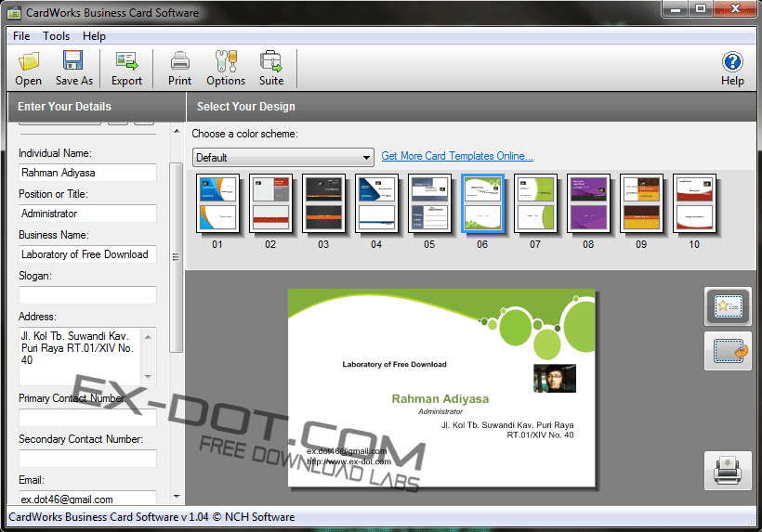The width and height of the screenshot is (762, 532).
Task: Click the flip card icon with orange arrow
Action: (728, 351)
